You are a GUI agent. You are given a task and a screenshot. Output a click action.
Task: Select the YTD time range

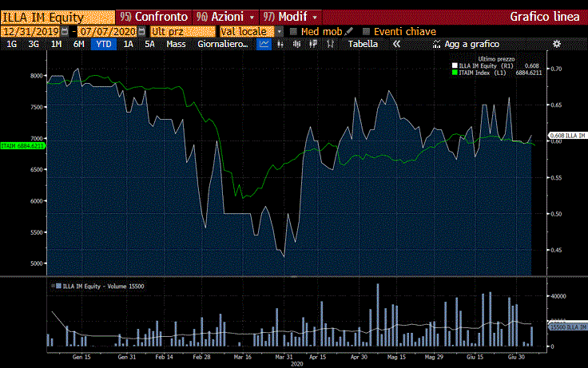(x=104, y=44)
